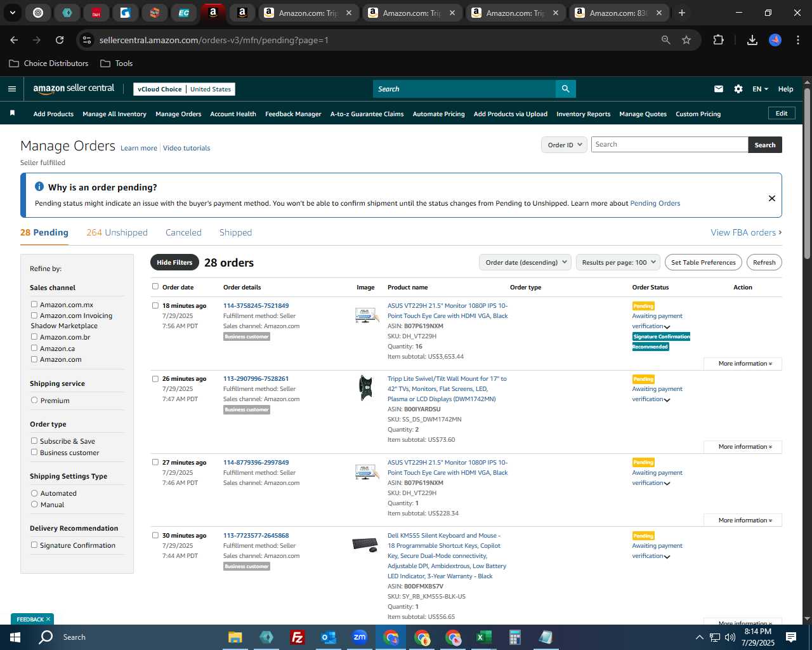Open the Chrome tab search dropdown arrow
The image size is (812, 650).
click(x=12, y=13)
